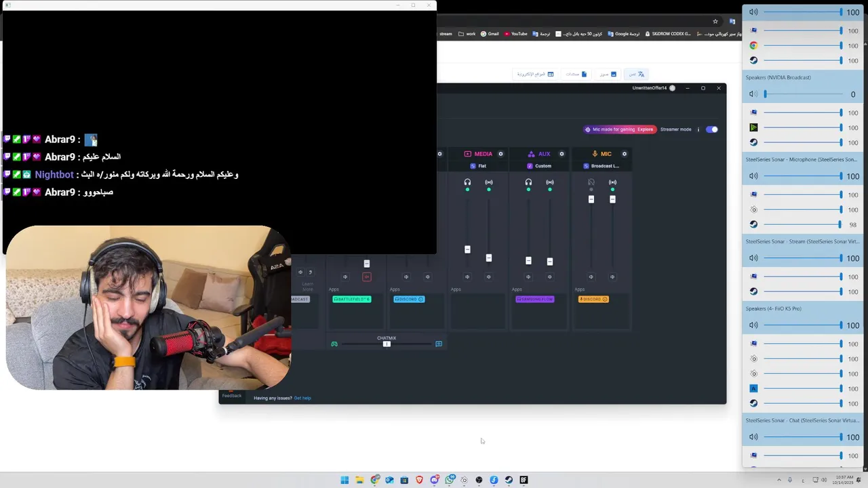Viewport: 868px width, 488px height.
Task: Click Chrome app icon in volume mixer
Action: pyautogui.click(x=753, y=45)
